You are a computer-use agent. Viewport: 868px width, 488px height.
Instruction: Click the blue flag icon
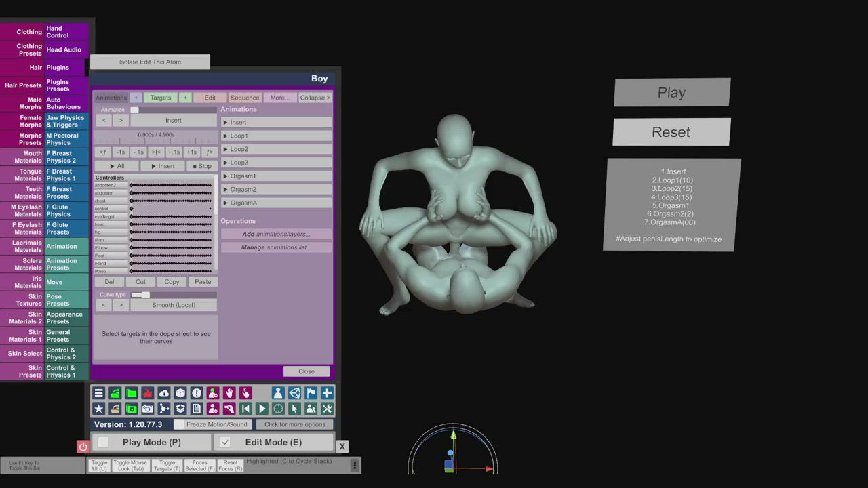tap(310, 393)
